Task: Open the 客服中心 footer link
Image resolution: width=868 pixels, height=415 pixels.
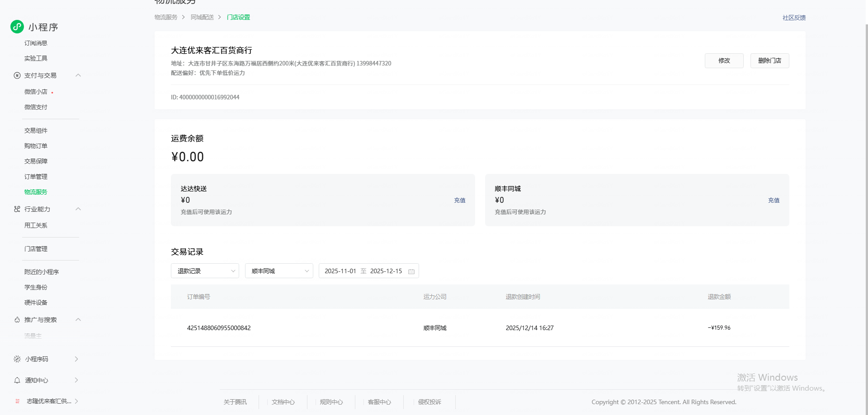Action: tap(379, 402)
